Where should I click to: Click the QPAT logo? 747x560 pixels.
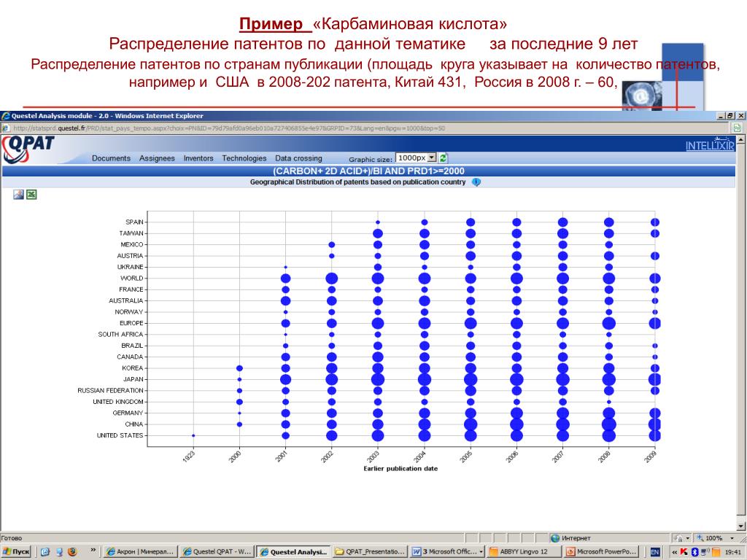(28, 149)
